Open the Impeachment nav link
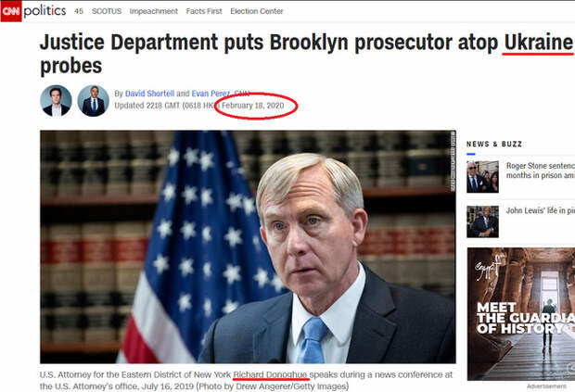This screenshot has width=575, height=392. [154, 11]
